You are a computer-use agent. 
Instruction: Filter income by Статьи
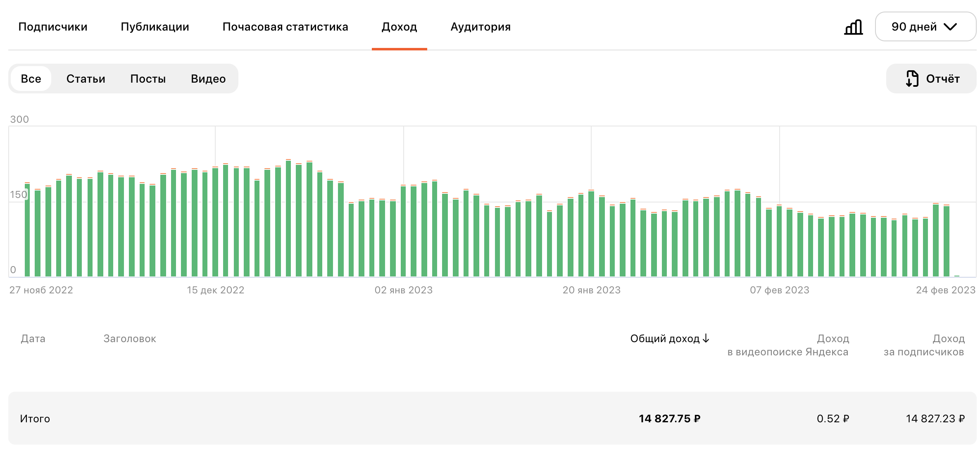[x=86, y=79]
